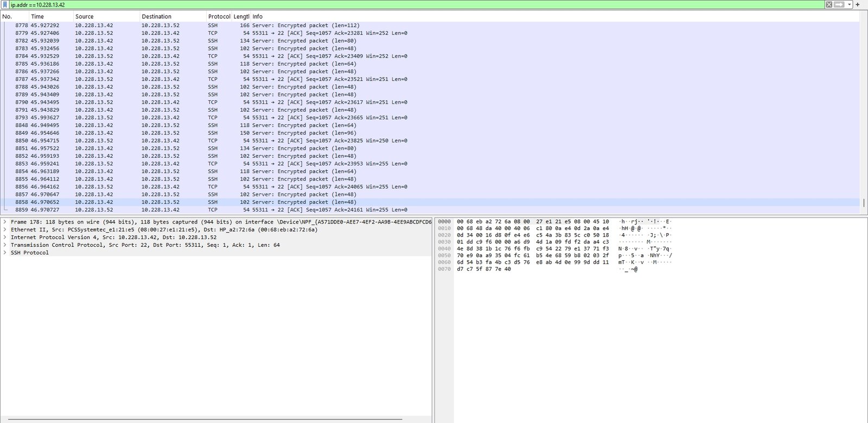The image size is (868, 423).
Task: Select packet 8859 with Ack=24161
Action: pyautogui.click(x=430, y=209)
